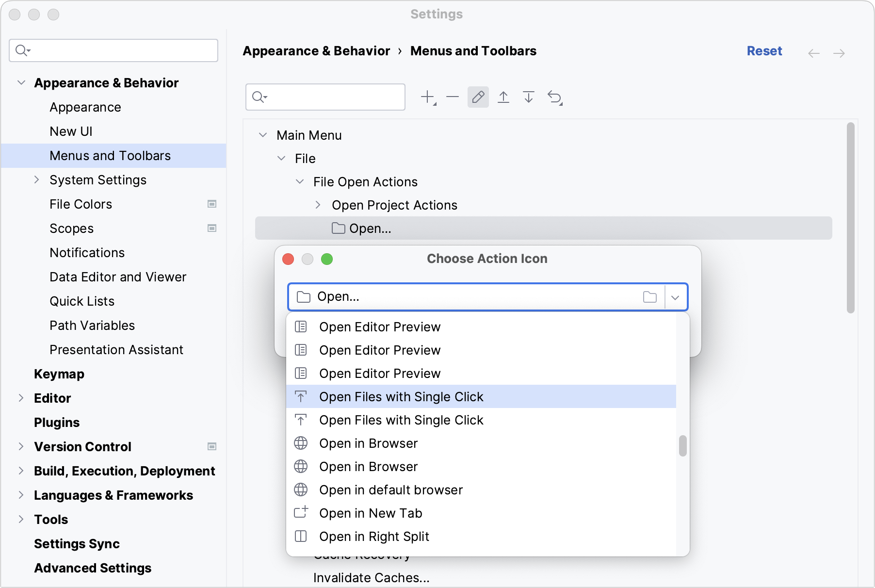Open the Quick Lists settings page
This screenshot has height=588, width=875.
click(82, 301)
